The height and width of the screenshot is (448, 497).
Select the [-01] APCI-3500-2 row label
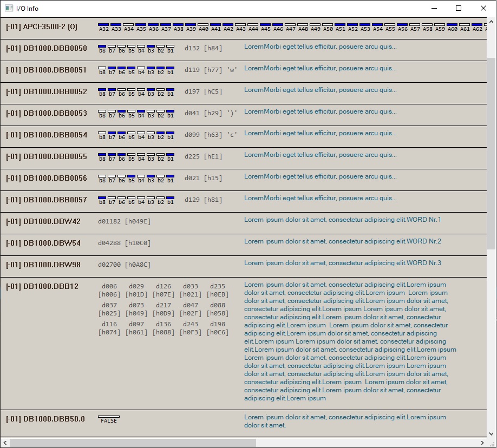click(41, 26)
